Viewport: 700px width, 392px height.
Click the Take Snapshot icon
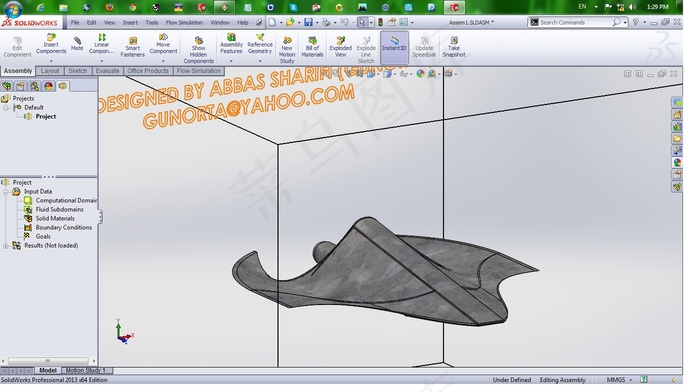point(454,47)
